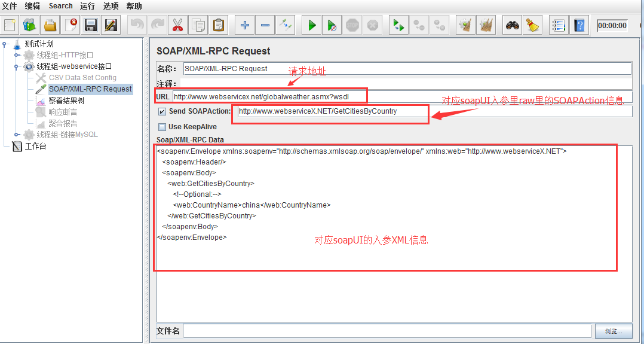Click the Collapse all minus icon

[265, 26]
